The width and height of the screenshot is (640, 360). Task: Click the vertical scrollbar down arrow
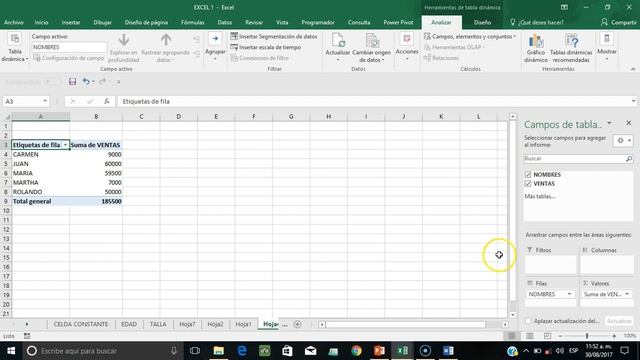click(x=513, y=315)
